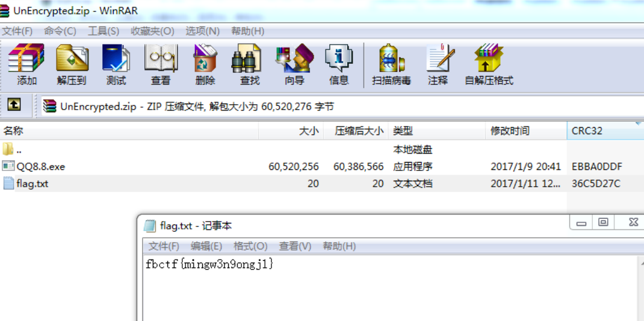Click the fbctf{mingw3n9ongj1} text line

point(209,264)
